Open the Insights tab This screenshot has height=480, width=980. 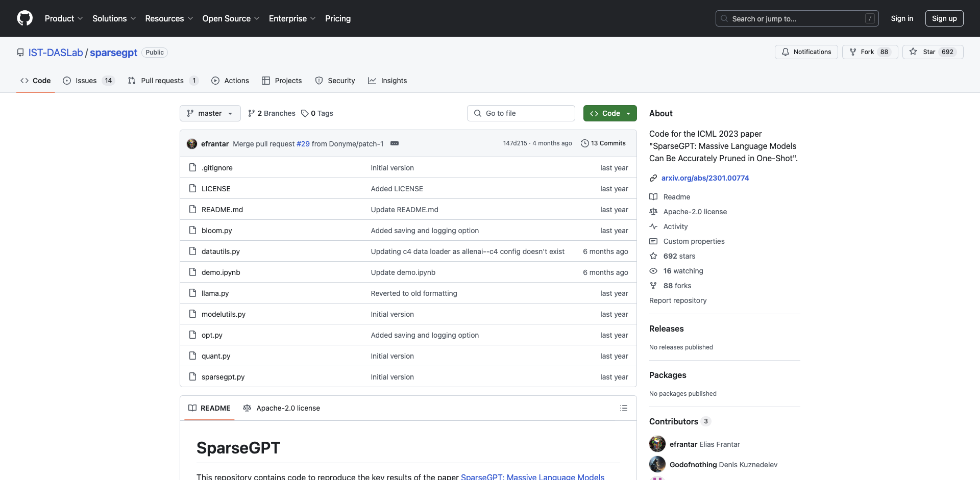(387, 81)
